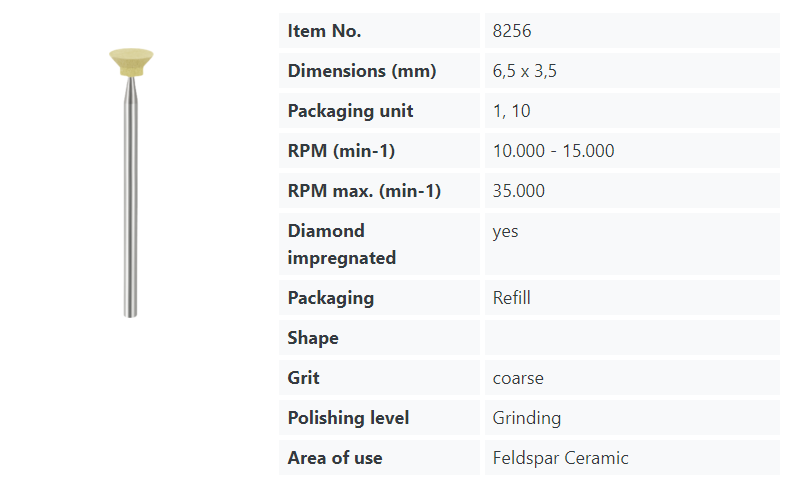Select the 1, 10 packaging unit value
The image size is (789, 486).
point(512,111)
